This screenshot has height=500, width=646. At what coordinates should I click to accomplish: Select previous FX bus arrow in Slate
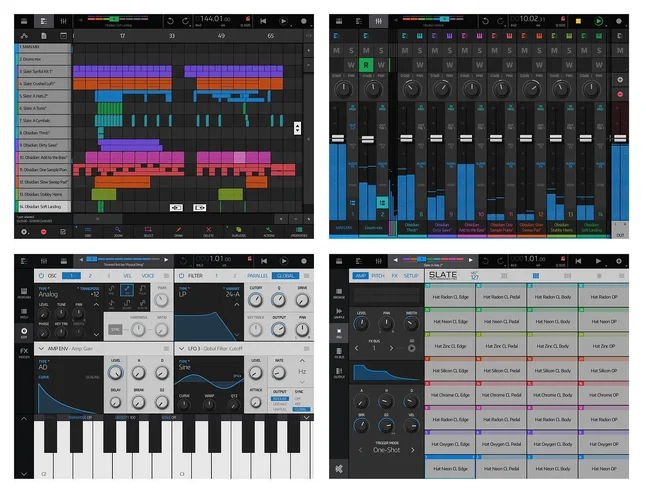coord(357,348)
